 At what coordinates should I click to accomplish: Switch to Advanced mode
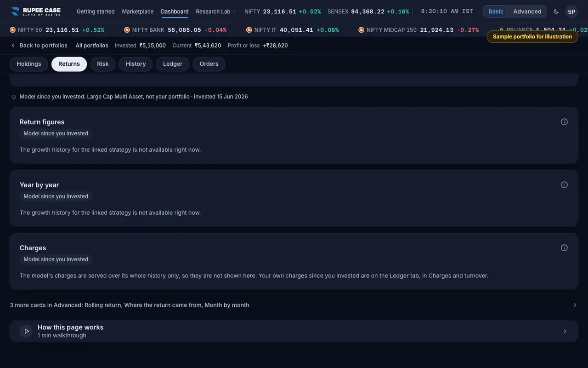[x=527, y=11]
